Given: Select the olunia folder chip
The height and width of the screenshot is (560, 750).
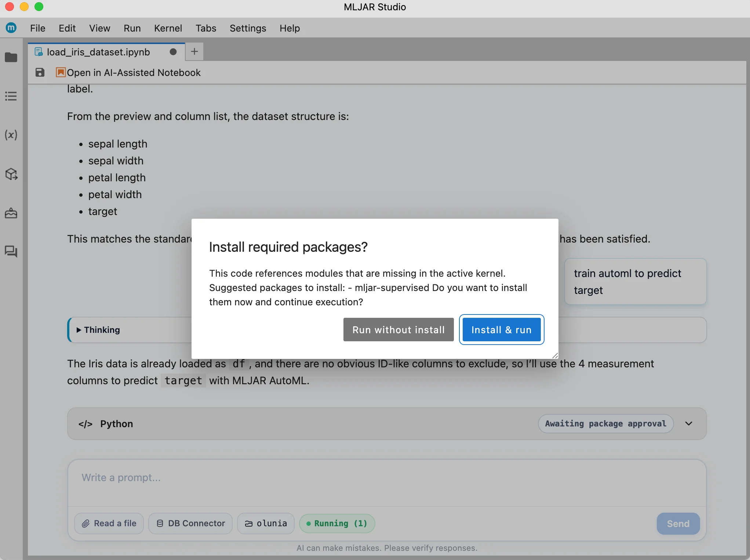Looking at the screenshot, I should pos(266,523).
